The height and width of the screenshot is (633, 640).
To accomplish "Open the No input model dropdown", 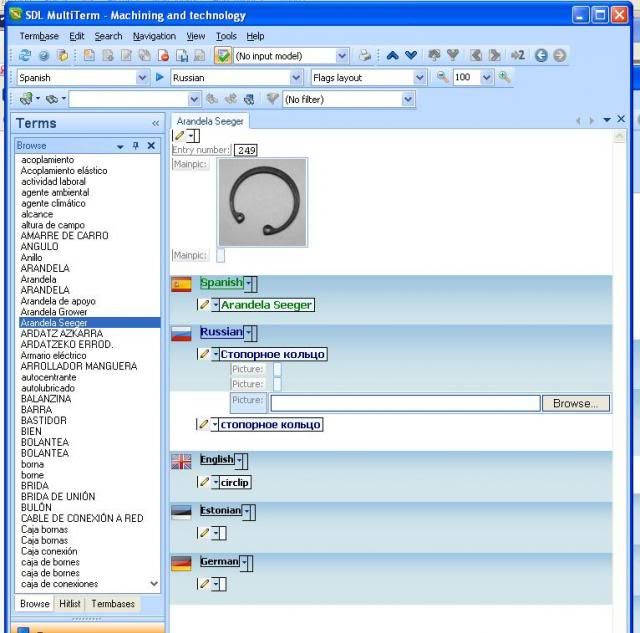I will [342, 56].
